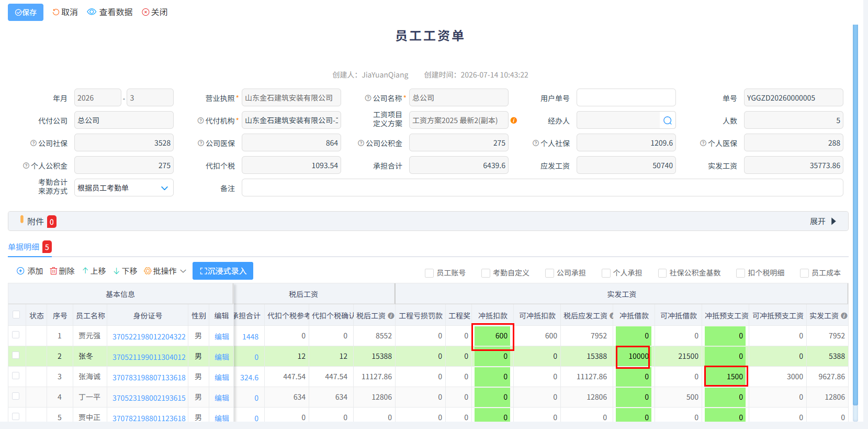Click help icon next to 个人医保
Viewport: 868px width, 429px height.
[x=703, y=143]
